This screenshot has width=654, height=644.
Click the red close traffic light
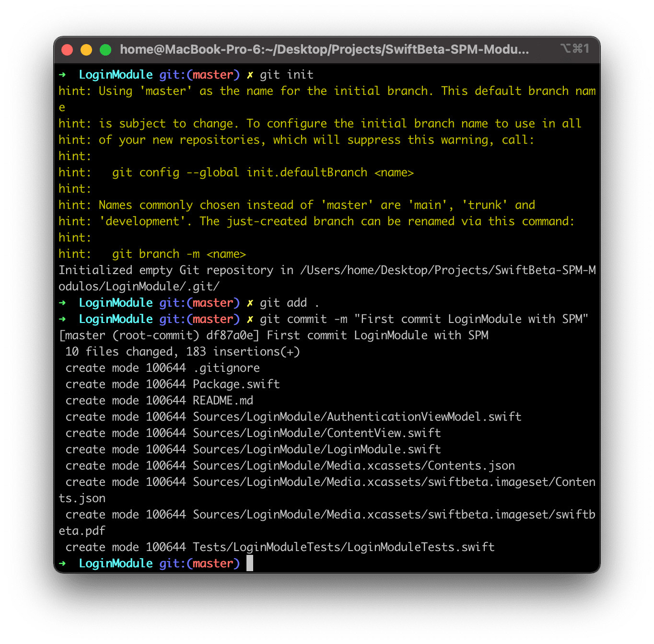coord(67,49)
